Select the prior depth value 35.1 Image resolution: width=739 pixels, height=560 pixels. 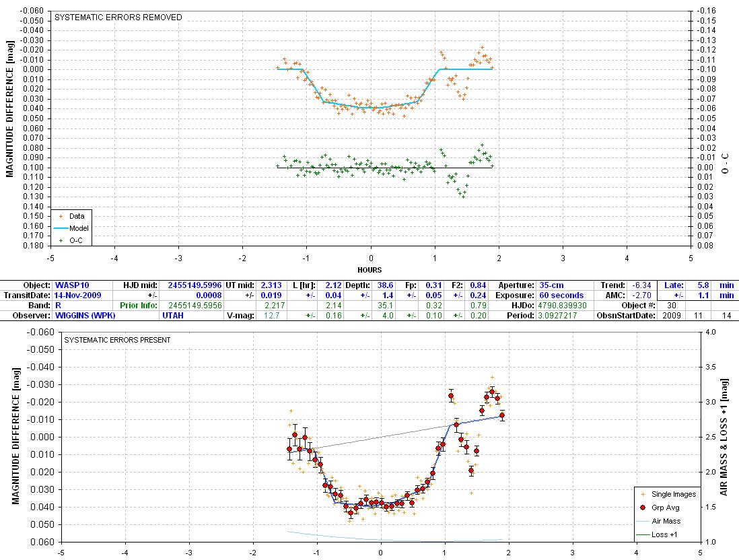pyautogui.click(x=385, y=305)
